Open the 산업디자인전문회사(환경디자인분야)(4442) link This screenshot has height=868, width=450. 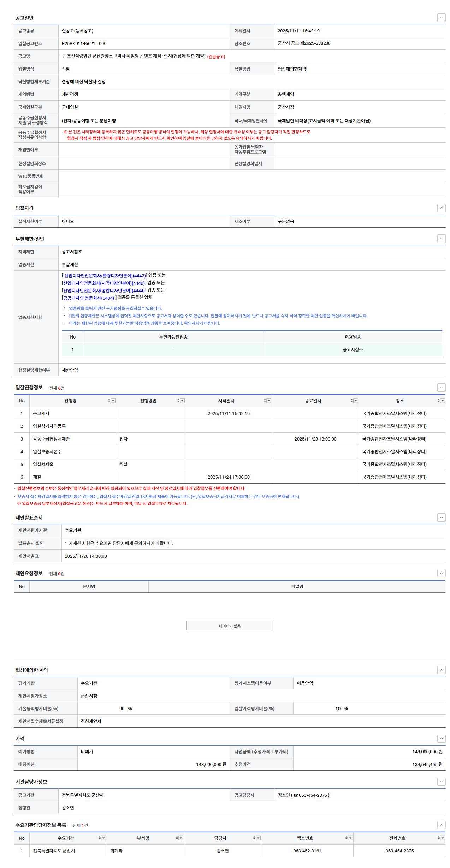[105, 276]
